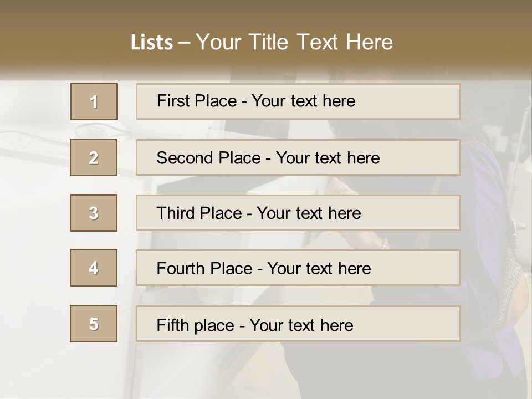Select the number 4 square
Screen dimensions: 532x399
[94, 268]
